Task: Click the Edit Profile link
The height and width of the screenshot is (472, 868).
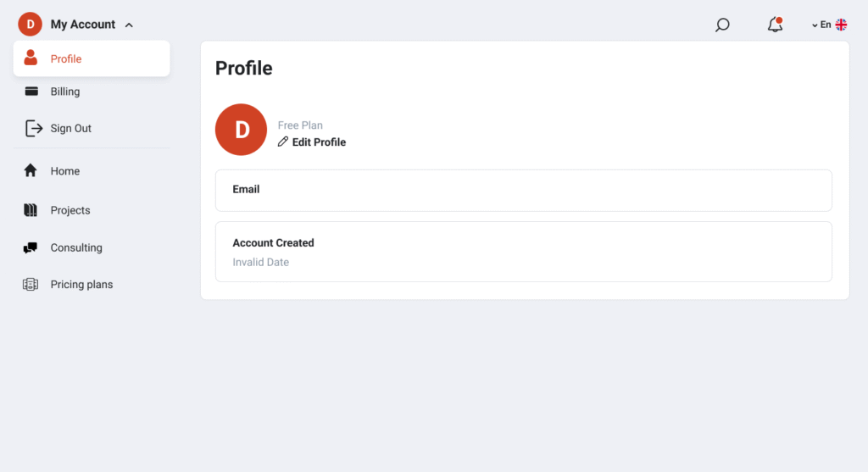Action: pyautogui.click(x=319, y=142)
